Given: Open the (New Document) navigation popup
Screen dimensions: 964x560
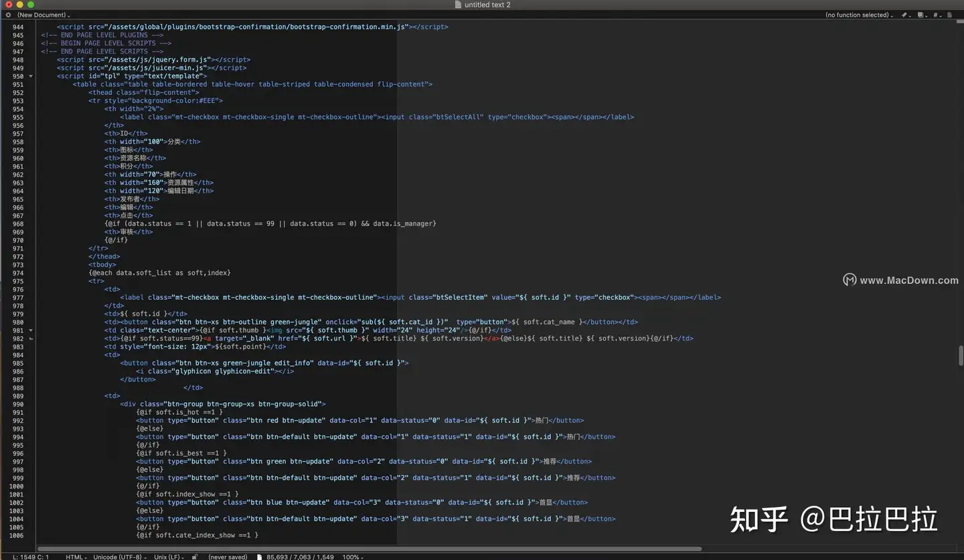Looking at the screenshot, I should pos(44,15).
